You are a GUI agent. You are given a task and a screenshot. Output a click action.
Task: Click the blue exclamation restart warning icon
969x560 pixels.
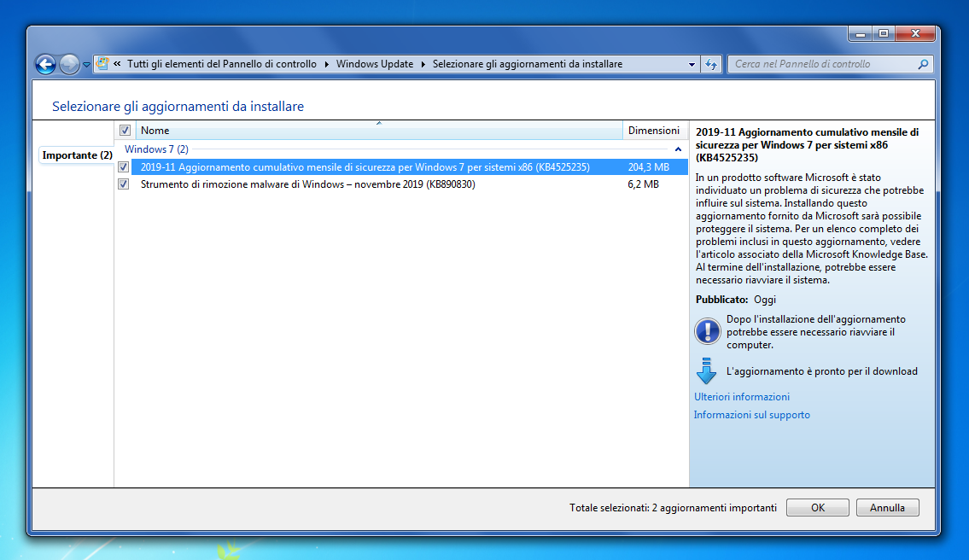click(x=707, y=331)
